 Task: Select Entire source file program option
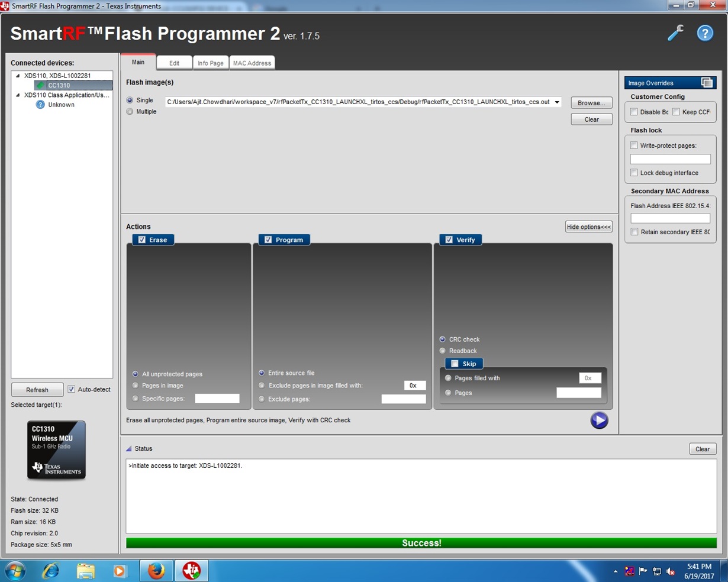coord(262,373)
